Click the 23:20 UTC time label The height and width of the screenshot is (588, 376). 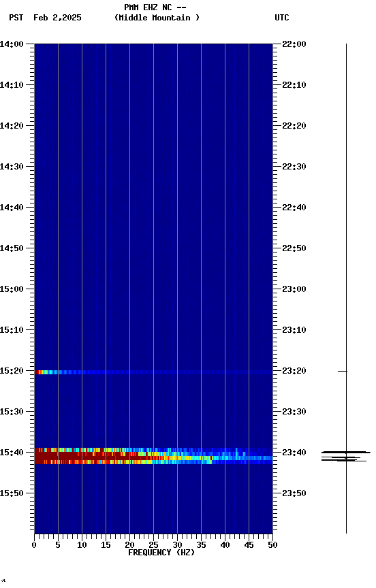[294, 372]
